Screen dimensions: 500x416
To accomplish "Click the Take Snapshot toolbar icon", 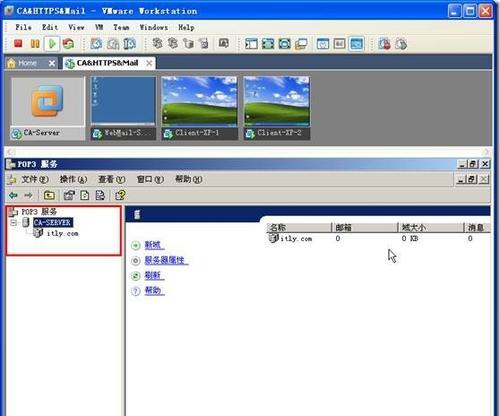I will click(x=96, y=44).
